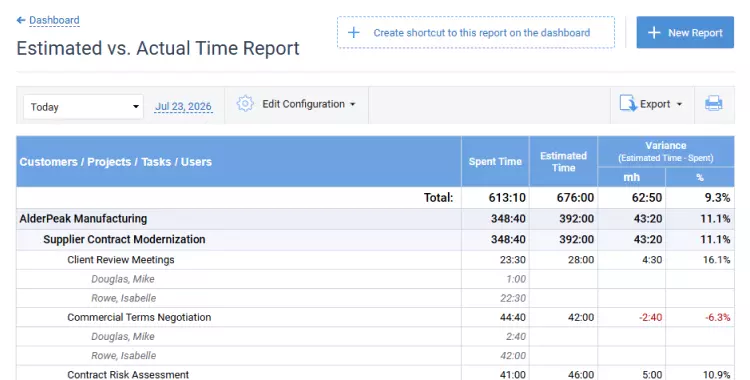The image size is (750, 380).
Task: Click Douglas, Mike under Client Review Meetings
Action: 123,279
